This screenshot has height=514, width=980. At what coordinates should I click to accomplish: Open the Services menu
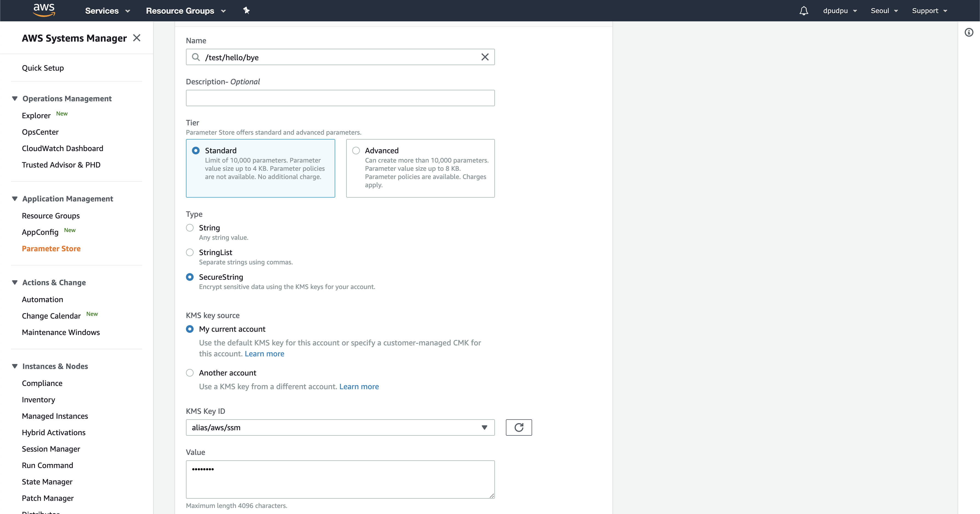point(107,11)
